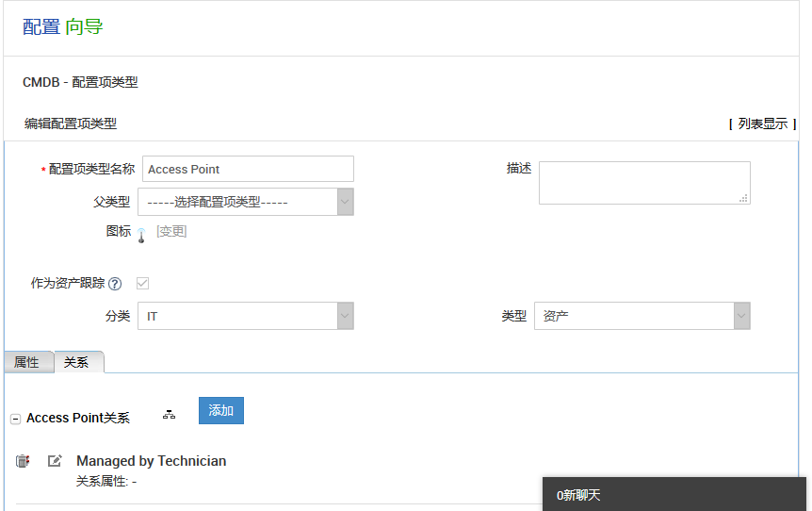812x511 pixels.
Task: Focus the 配置项类型名称 input field
Action: 248,170
